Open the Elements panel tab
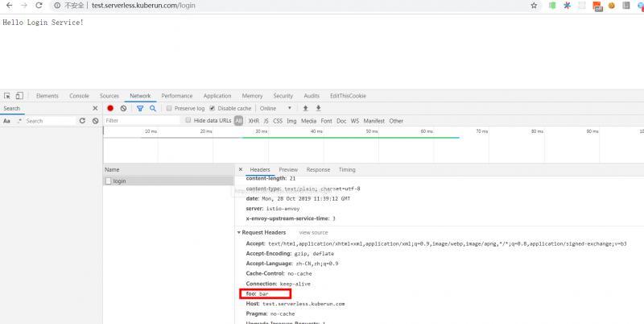 tap(47, 96)
